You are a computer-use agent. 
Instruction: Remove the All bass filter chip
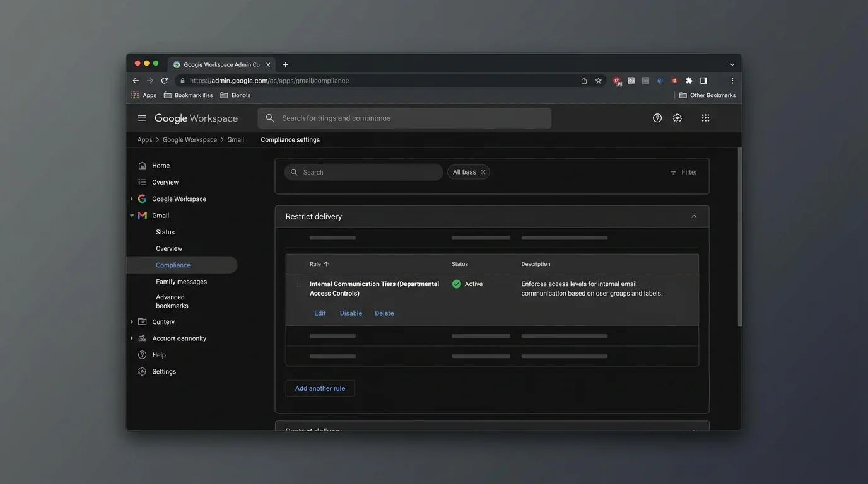tap(483, 172)
